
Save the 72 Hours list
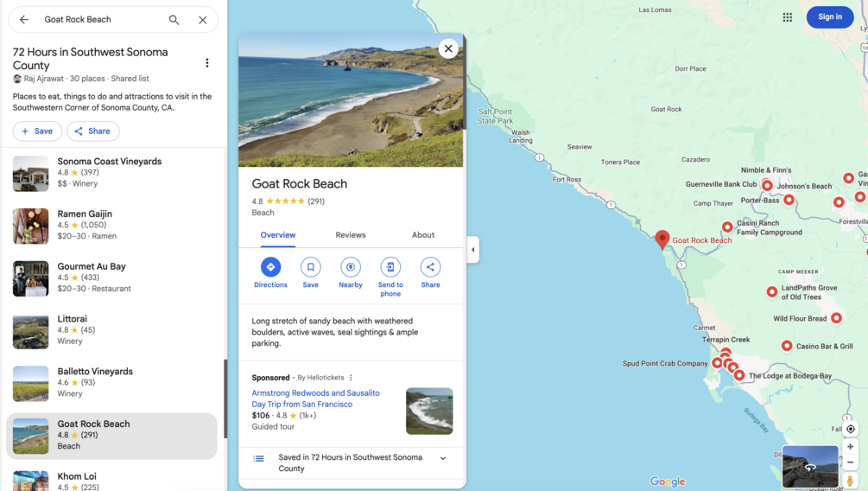[37, 131]
